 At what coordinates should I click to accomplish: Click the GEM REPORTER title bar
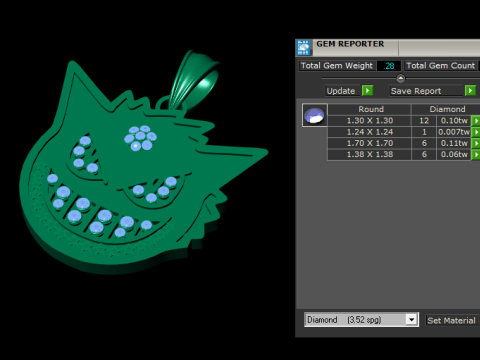coord(388,47)
